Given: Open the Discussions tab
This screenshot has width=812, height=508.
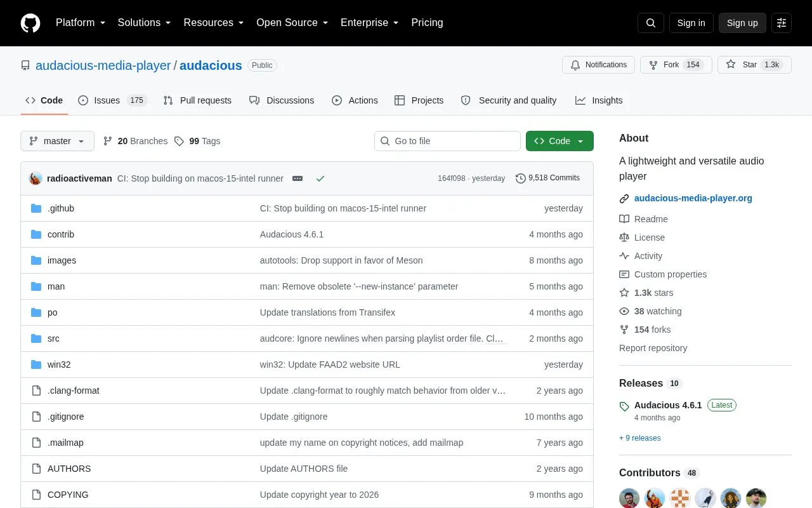Looking at the screenshot, I should point(282,100).
